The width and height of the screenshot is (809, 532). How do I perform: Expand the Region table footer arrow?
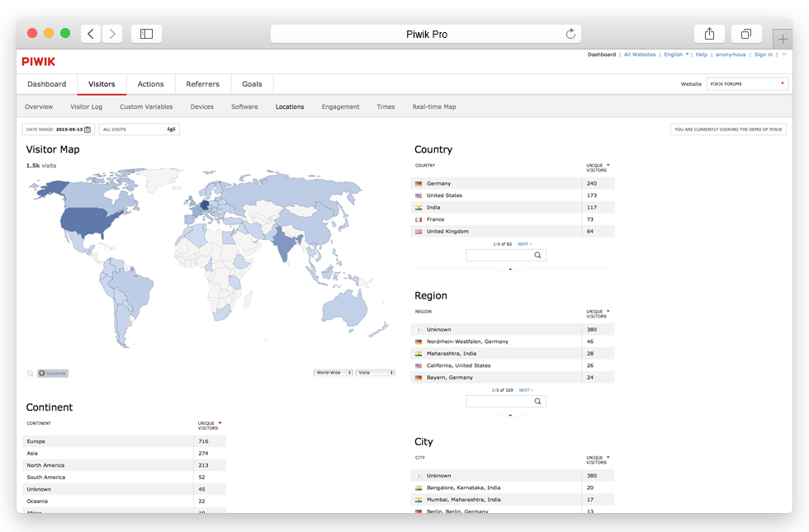[x=510, y=415]
